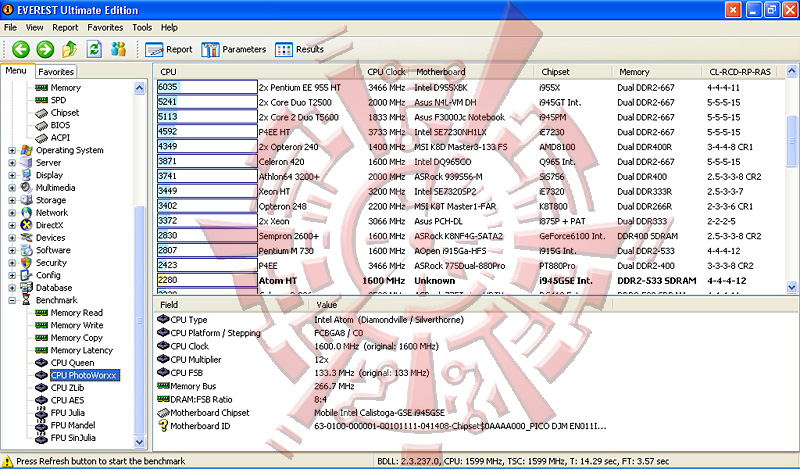Screen dimensions: 800x469
Task: Expand the Devices tree node
Action: pyautogui.click(x=12, y=238)
